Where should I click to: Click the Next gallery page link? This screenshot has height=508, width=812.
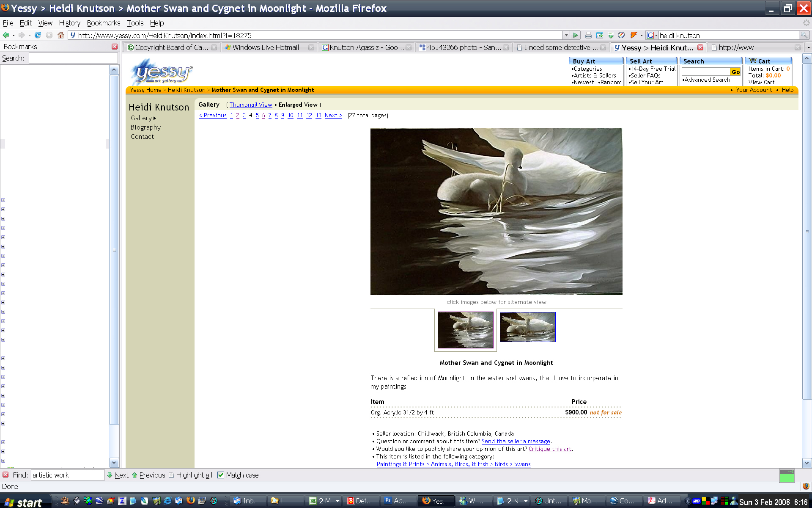tap(333, 115)
